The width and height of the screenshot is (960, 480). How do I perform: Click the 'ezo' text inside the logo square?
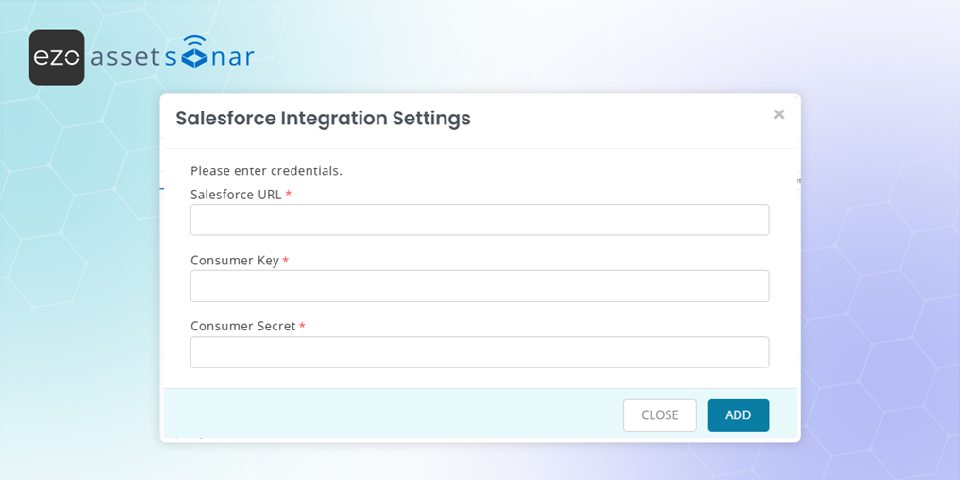click(56, 58)
